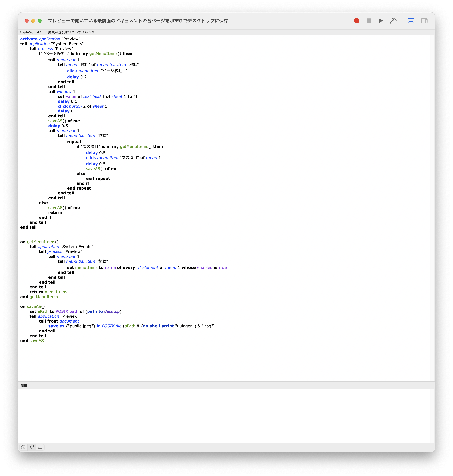Screen dimensions: 453x476
Task: Open the element selection popup
Action: click(x=69, y=32)
